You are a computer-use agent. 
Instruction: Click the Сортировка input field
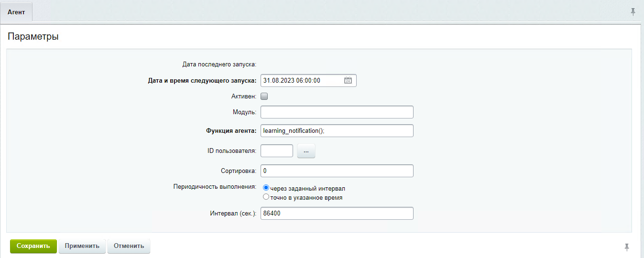click(x=337, y=171)
